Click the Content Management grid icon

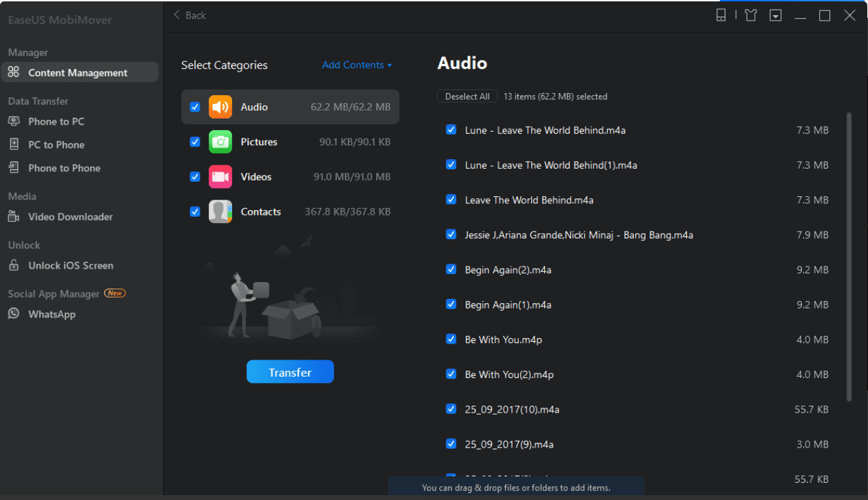[14, 72]
